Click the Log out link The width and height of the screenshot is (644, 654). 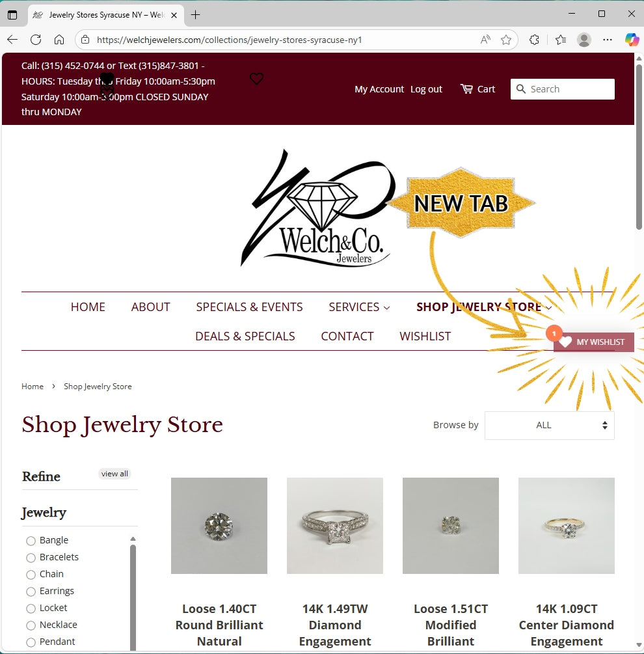point(426,89)
